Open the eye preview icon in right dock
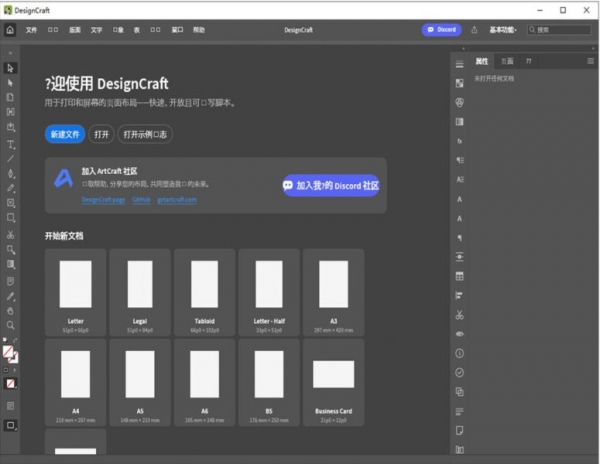600x464 pixels. [460, 334]
